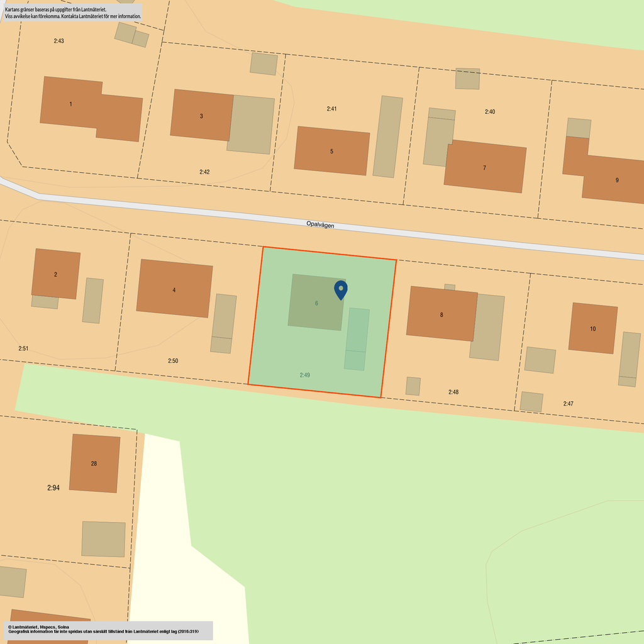Click the blue location pin marker
The height and width of the screenshot is (644, 644).
[x=341, y=289]
